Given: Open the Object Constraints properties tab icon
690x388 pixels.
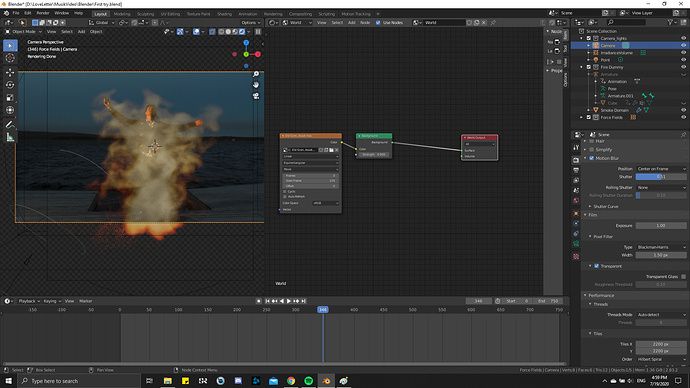Looking at the screenshot, I should (576, 234).
